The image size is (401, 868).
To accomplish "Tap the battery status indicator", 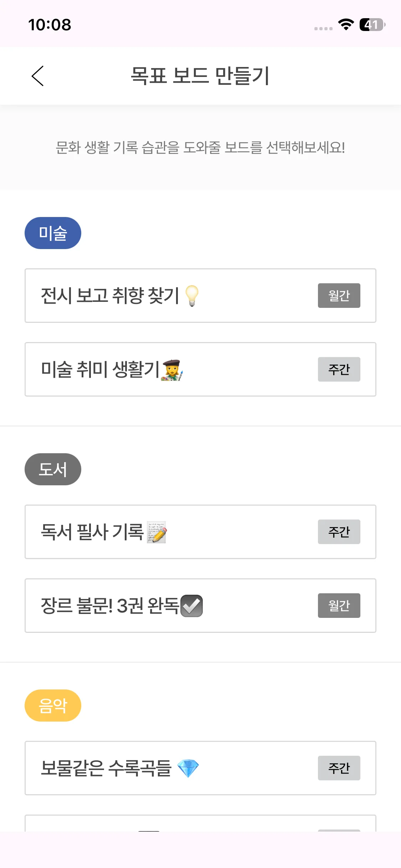I will point(372,25).
